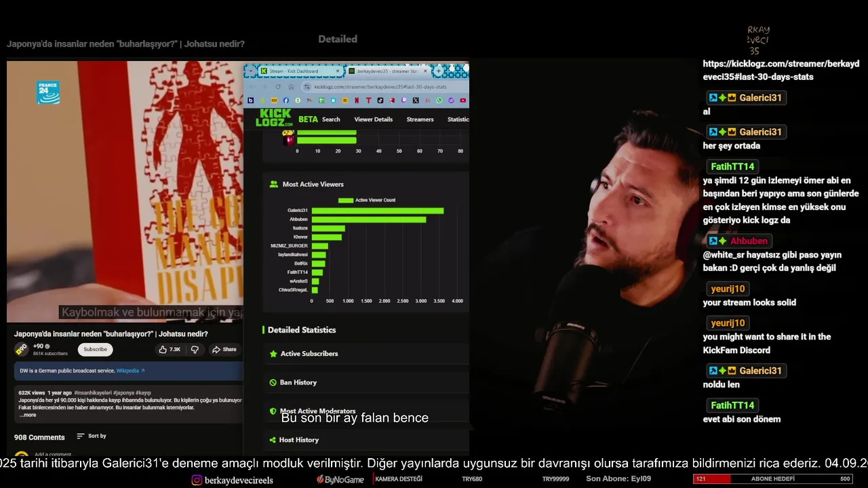Open the YouTube bookmark
The image size is (868, 488).
tap(462, 100)
